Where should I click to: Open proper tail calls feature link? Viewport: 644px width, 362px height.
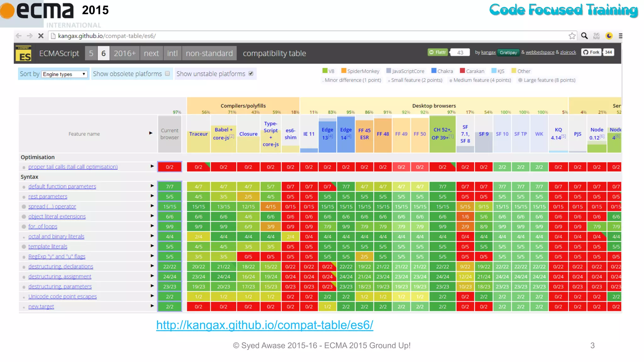(x=73, y=167)
